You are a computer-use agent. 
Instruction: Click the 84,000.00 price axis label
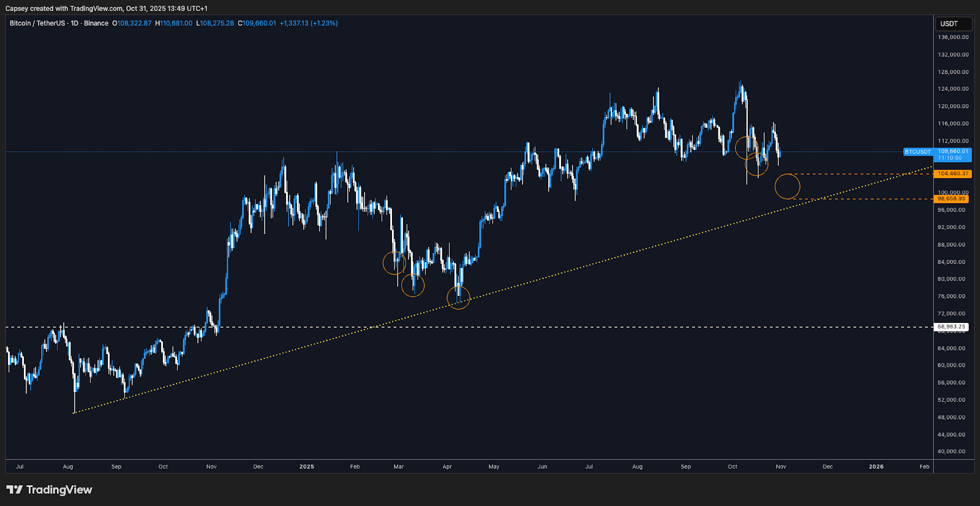[951, 262]
